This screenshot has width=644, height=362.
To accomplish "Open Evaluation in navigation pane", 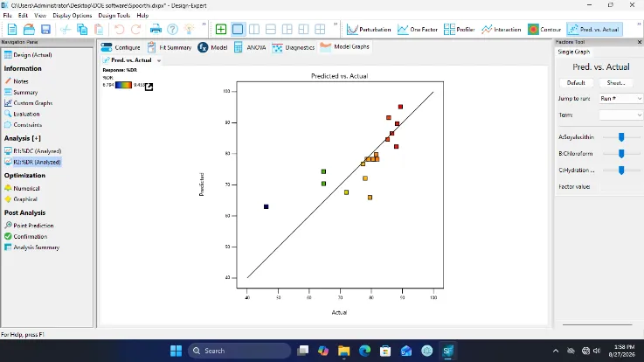I will tap(22, 114).
